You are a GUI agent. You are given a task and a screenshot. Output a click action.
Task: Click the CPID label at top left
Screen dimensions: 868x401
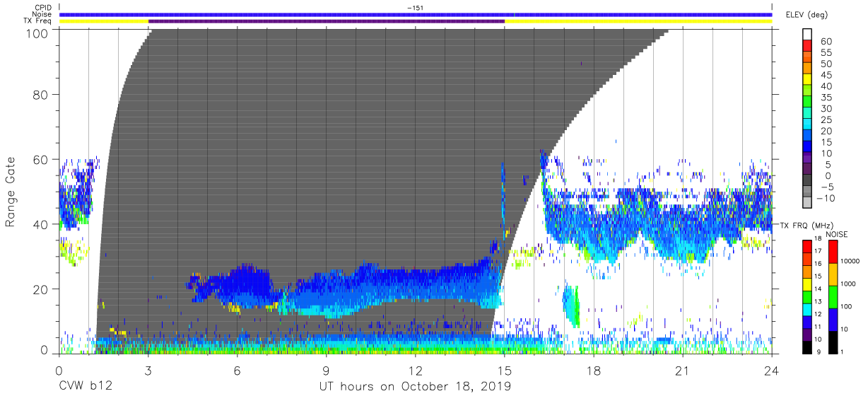click(44, 8)
